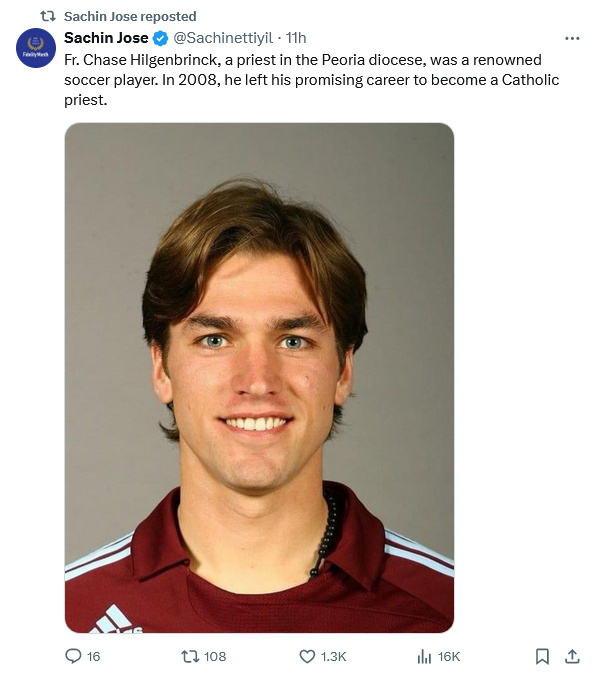
Task: Open the 11h timestamp link
Action: pyautogui.click(x=296, y=38)
